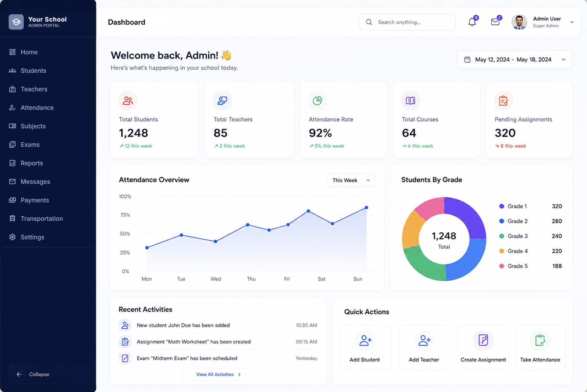
Task: Click the Create Assignment quick action label
Action: tap(483, 360)
